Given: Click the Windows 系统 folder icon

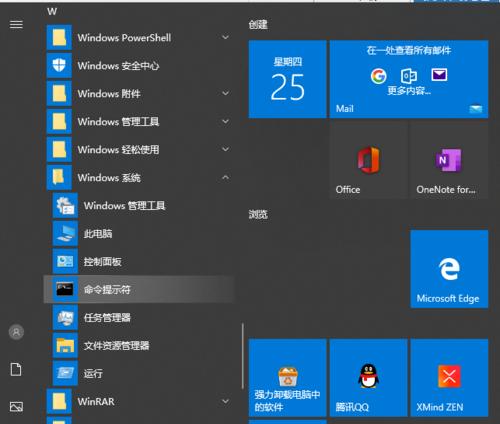Looking at the screenshot, I should tap(59, 177).
